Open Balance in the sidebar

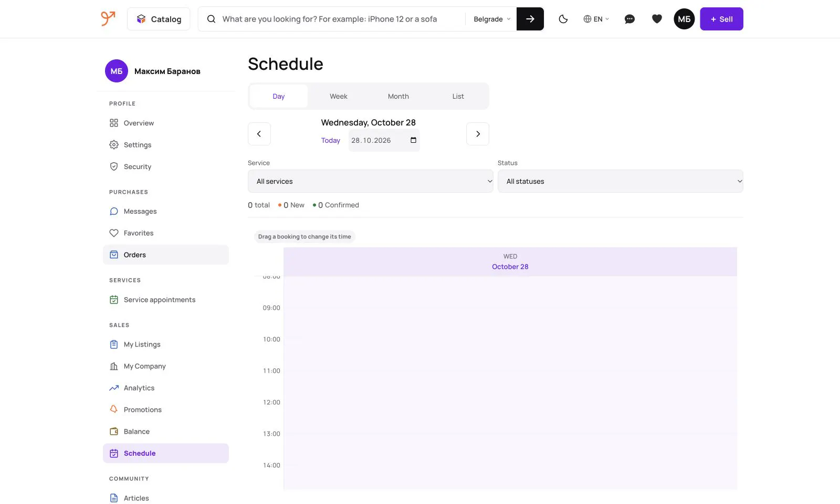coord(166,432)
